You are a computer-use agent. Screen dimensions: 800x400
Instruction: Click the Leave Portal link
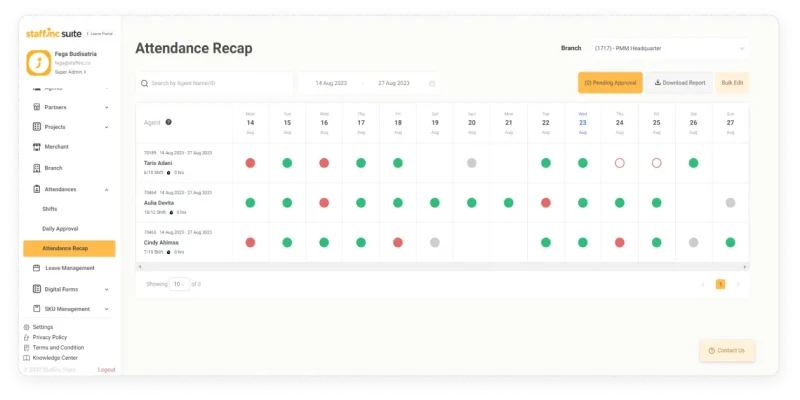(101, 34)
